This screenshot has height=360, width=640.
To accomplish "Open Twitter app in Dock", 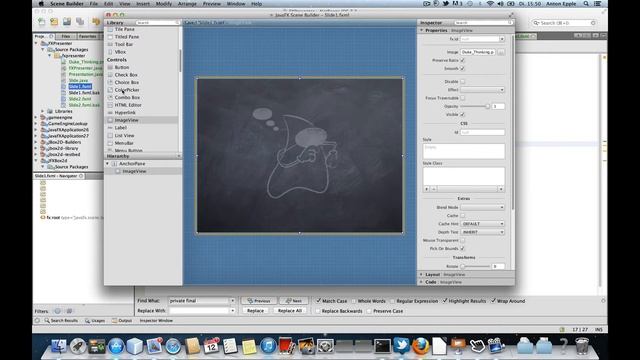I will pos(402,346).
